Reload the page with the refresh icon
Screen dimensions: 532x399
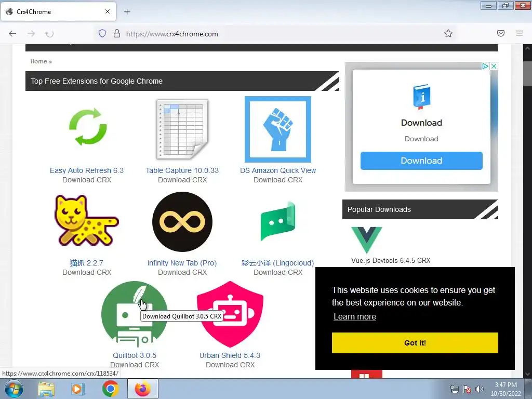[x=49, y=34]
